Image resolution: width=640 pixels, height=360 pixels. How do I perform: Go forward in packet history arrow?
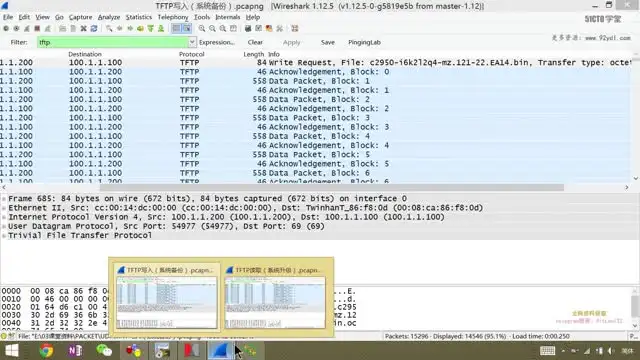(130, 29)
